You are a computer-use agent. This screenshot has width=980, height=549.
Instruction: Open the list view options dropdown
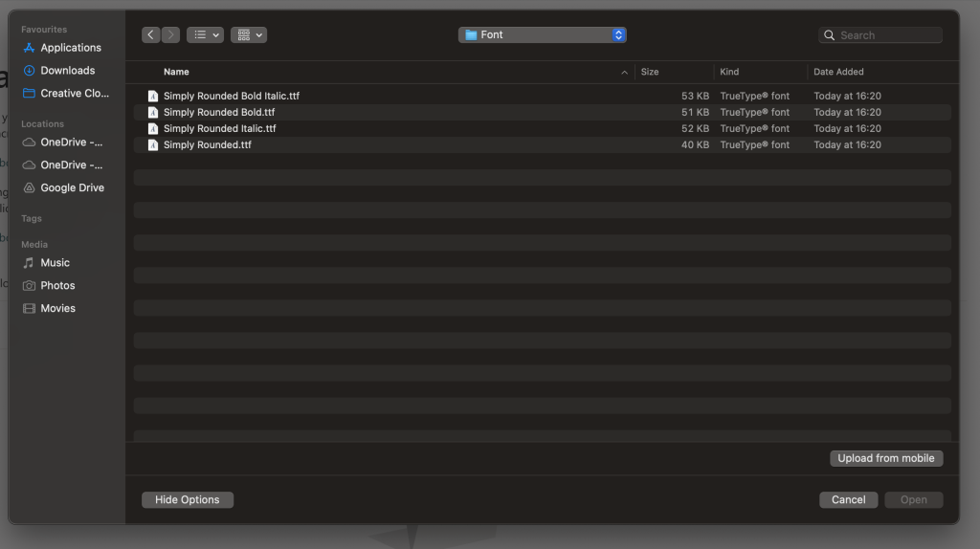tap(205, 35)
